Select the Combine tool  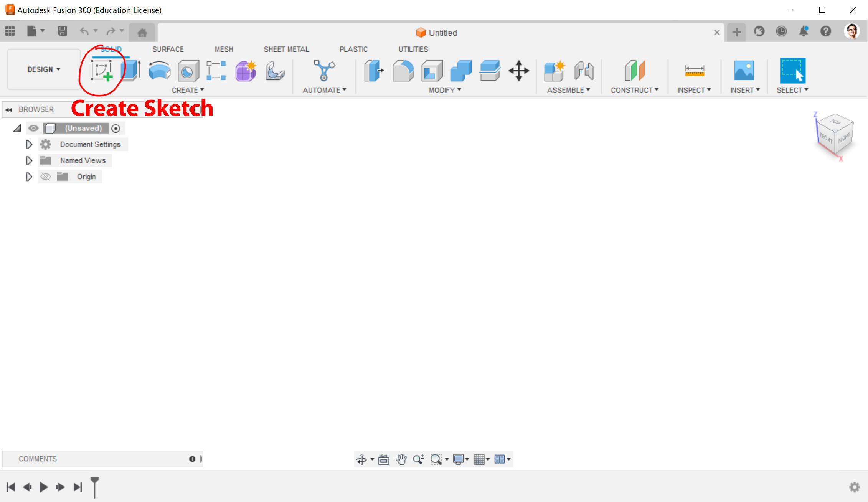pyautogui.click(x=461, y=71)
